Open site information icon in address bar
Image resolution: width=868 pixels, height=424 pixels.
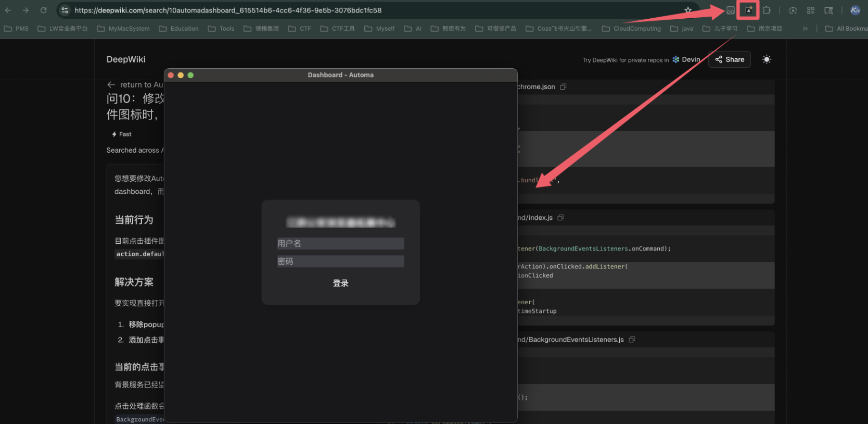pyautogui.click(x=65, y=10)
